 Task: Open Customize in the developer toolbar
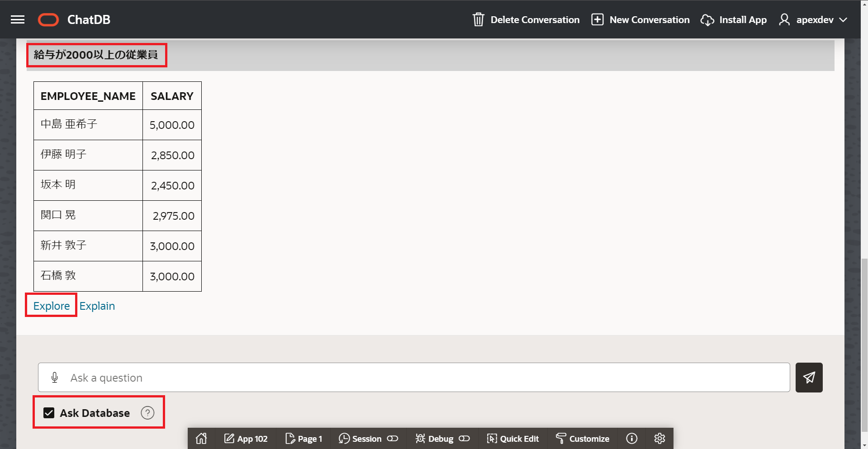[583, 439]
